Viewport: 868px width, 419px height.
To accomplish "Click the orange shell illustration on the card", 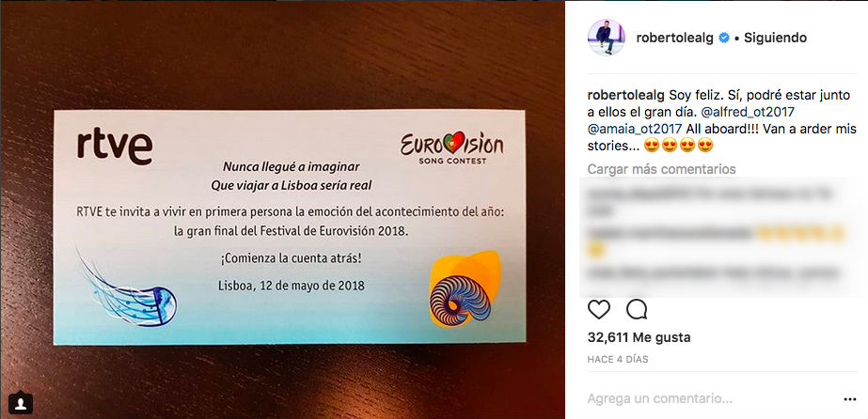I will click(x=464, y=288).
